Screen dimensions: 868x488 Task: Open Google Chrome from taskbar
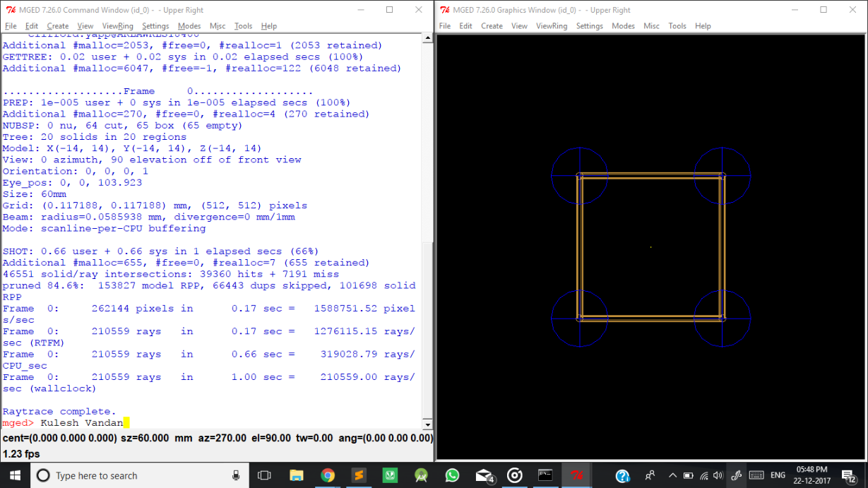(328, 475)
